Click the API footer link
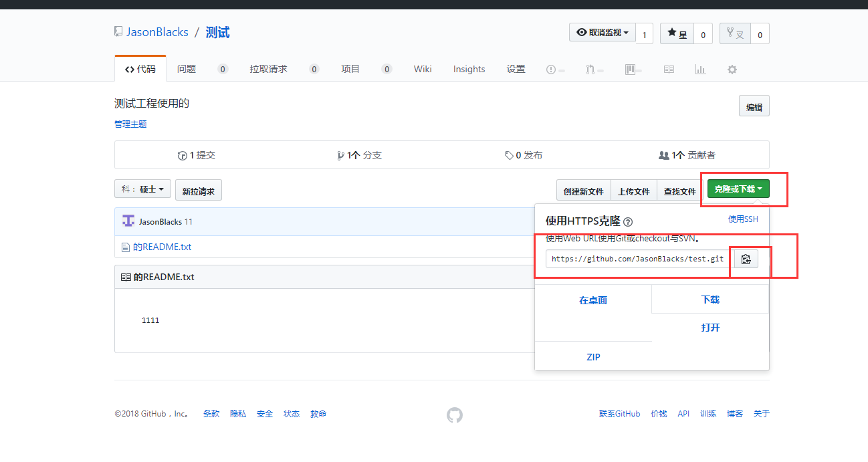This screenshot has width=868, height=462. [x=683, y=414]
